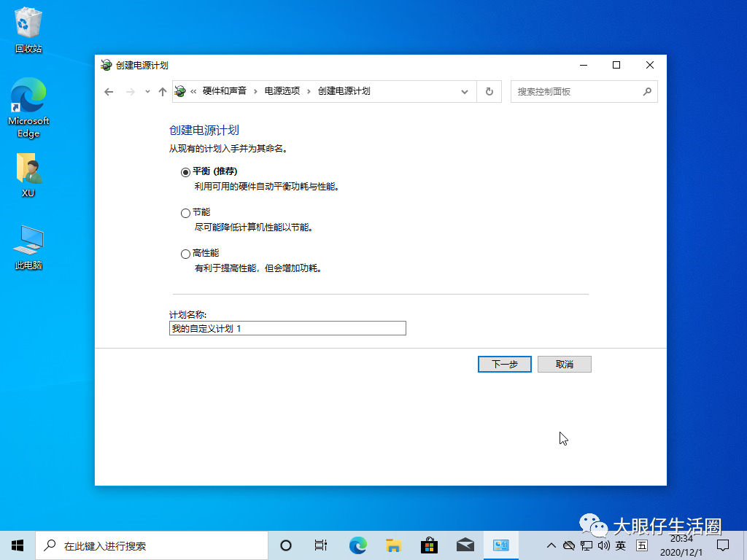Click the 创建电源计划 breadcrumb
Image resolution: width=747 pixels, height=560 pixels.
point(344,91)
